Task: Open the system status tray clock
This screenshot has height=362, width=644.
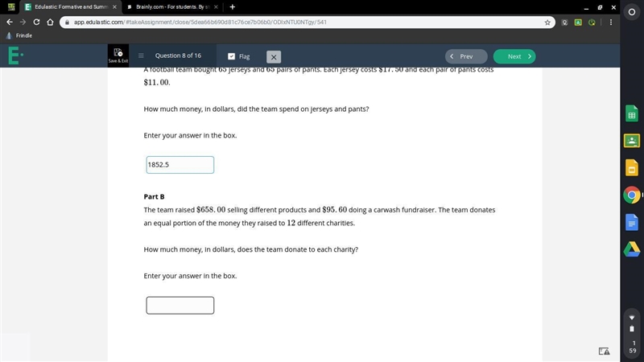Action: [633, 347]
